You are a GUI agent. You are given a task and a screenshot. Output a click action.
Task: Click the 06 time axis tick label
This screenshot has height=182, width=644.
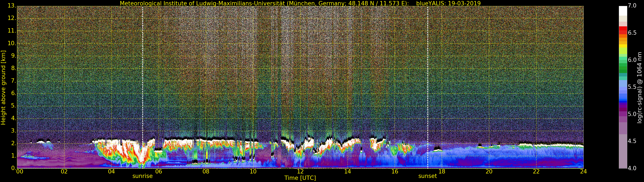(158, 172)
